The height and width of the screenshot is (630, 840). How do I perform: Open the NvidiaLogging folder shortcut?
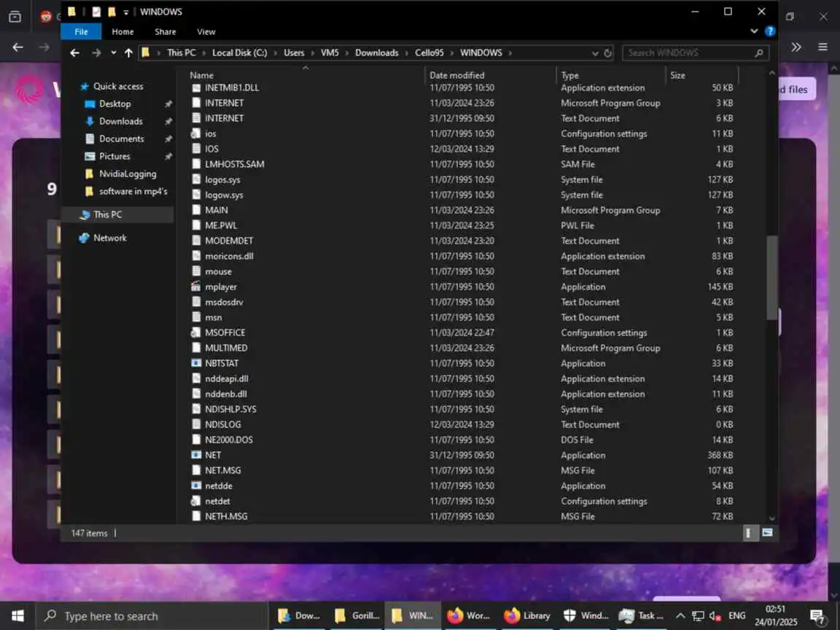pos(128,174)
